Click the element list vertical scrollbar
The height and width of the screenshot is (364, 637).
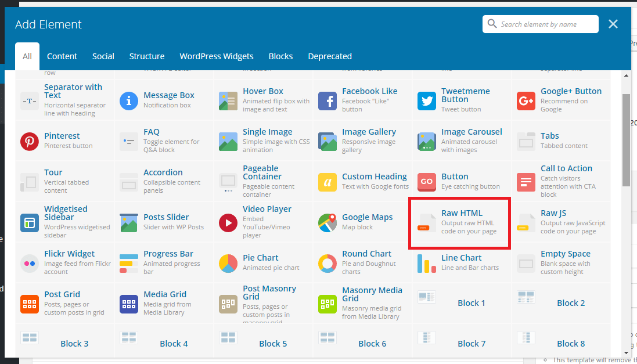click(626, 139)
